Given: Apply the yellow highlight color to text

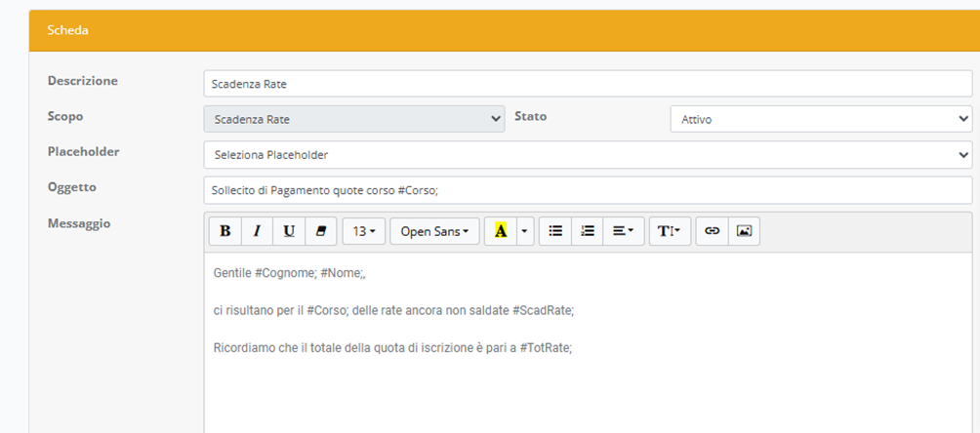Looking at the screenshot, I should 501,231.
